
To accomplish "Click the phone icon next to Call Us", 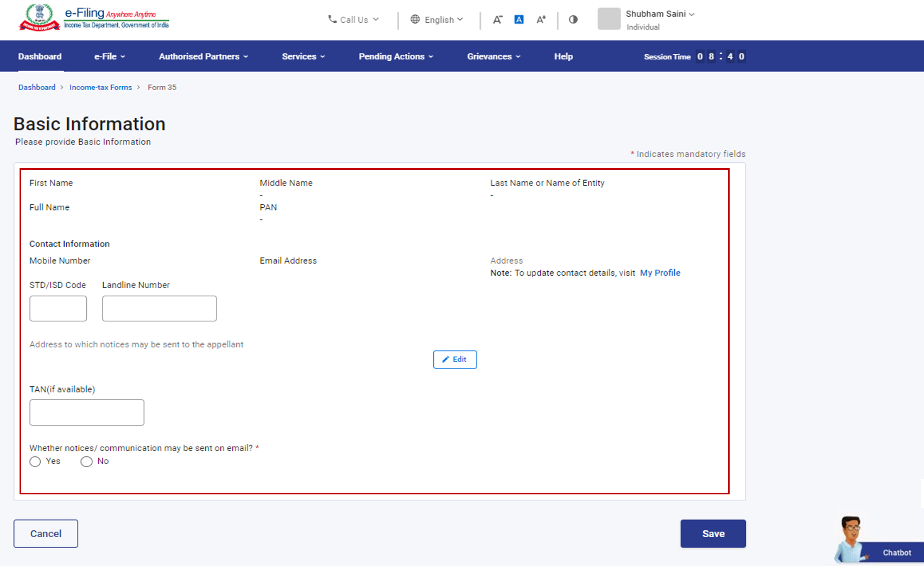I will click(x=332, y=19).
